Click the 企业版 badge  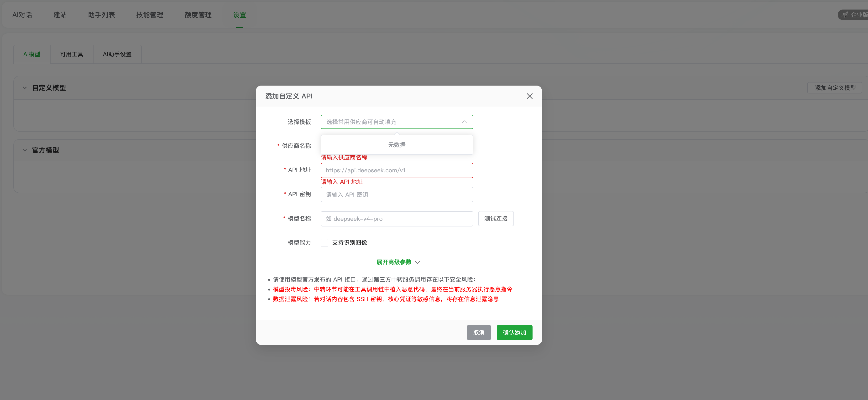click(x=853, y=15)
